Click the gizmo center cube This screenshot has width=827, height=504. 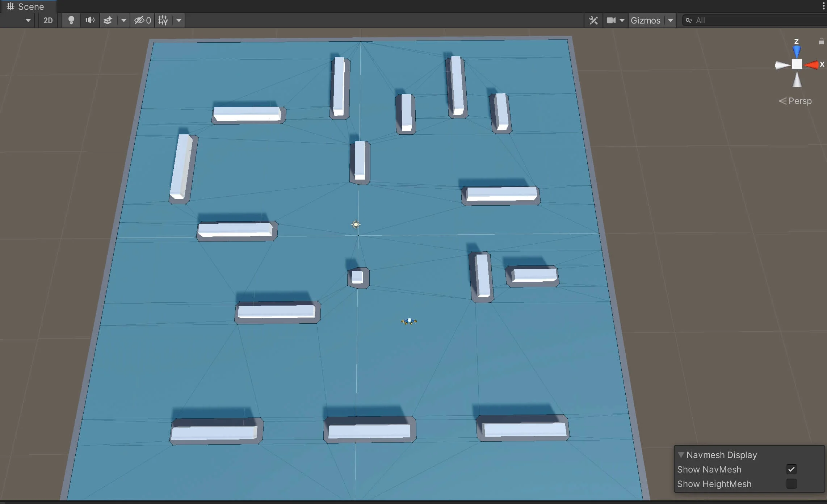(797, 64)
